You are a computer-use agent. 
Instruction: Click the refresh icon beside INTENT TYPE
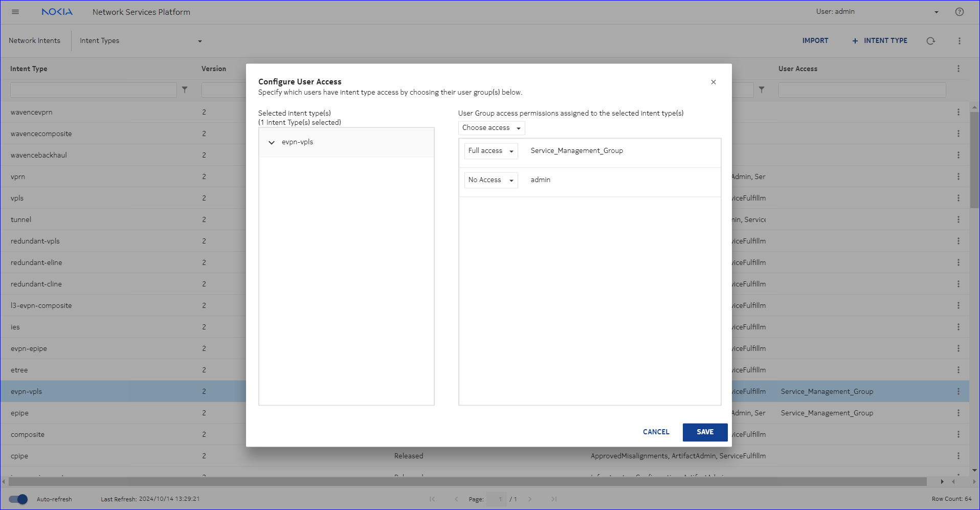pos(930,41)
